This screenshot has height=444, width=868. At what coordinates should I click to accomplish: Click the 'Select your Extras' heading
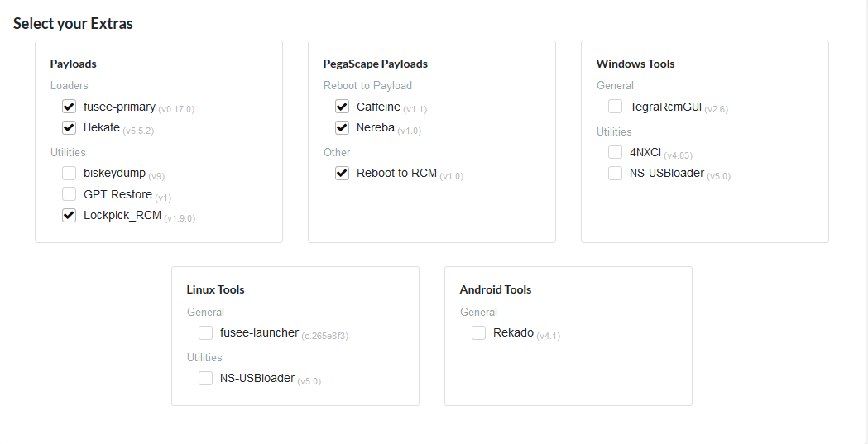pos(73,24)
